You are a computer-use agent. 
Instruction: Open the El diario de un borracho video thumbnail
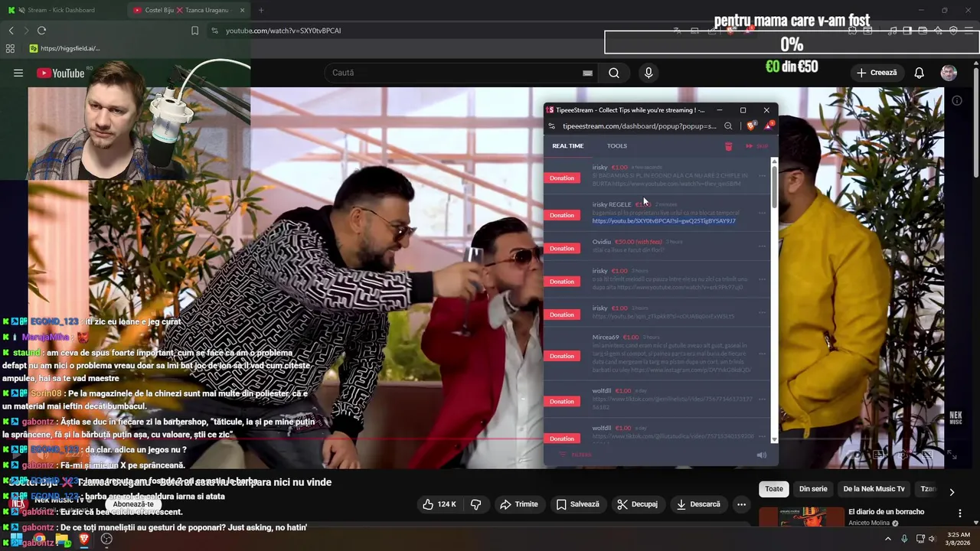(802, 517)
